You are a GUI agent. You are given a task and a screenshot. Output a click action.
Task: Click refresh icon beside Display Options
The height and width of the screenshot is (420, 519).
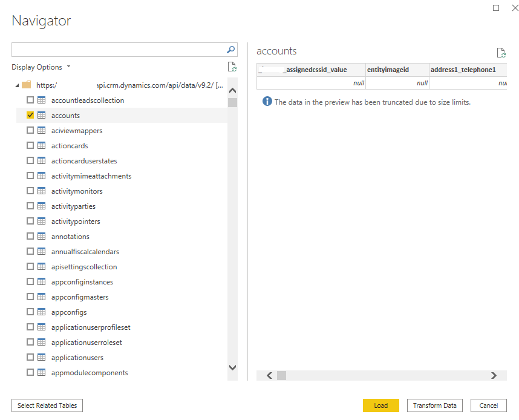pyautogui.click(x=232, y=67)
